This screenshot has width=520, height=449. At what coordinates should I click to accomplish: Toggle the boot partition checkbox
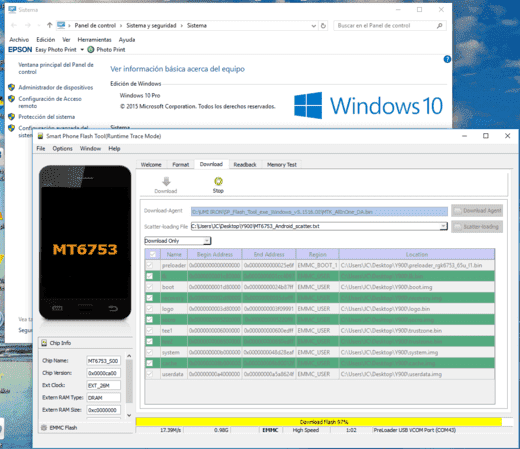pos(150,287)
